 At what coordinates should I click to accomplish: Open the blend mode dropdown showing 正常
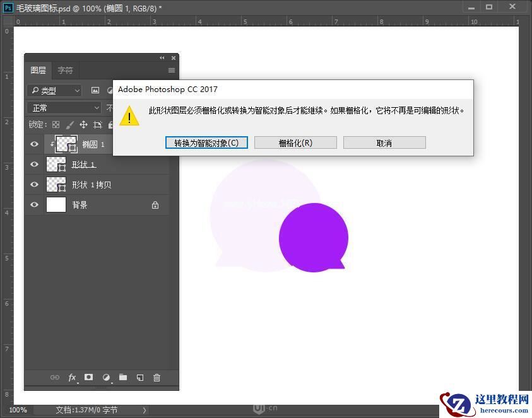(x=63, y=108)
